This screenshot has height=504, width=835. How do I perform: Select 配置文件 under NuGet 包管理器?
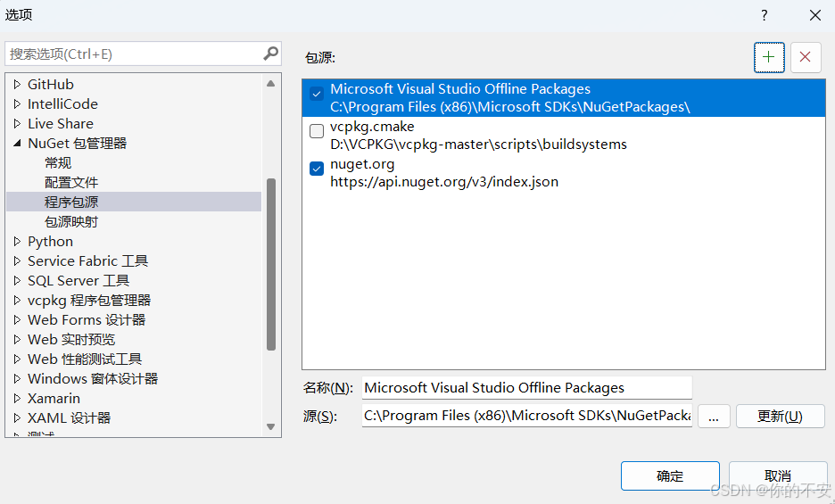click(x=71, y=182)
